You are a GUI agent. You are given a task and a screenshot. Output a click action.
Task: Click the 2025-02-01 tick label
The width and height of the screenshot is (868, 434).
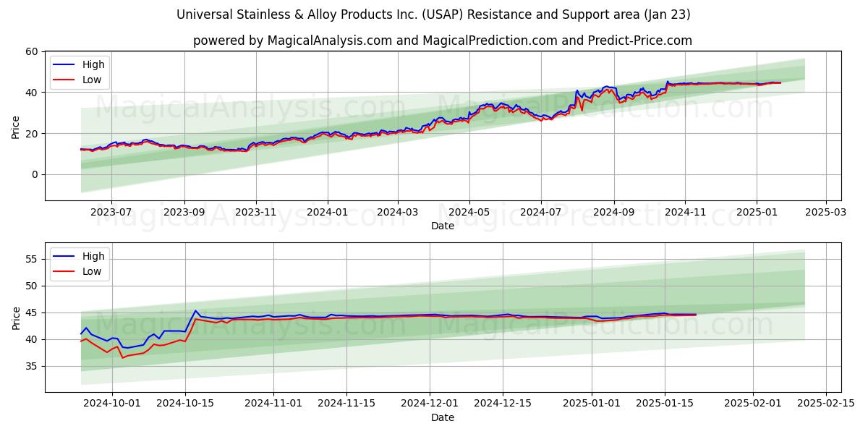coord(753,404)
